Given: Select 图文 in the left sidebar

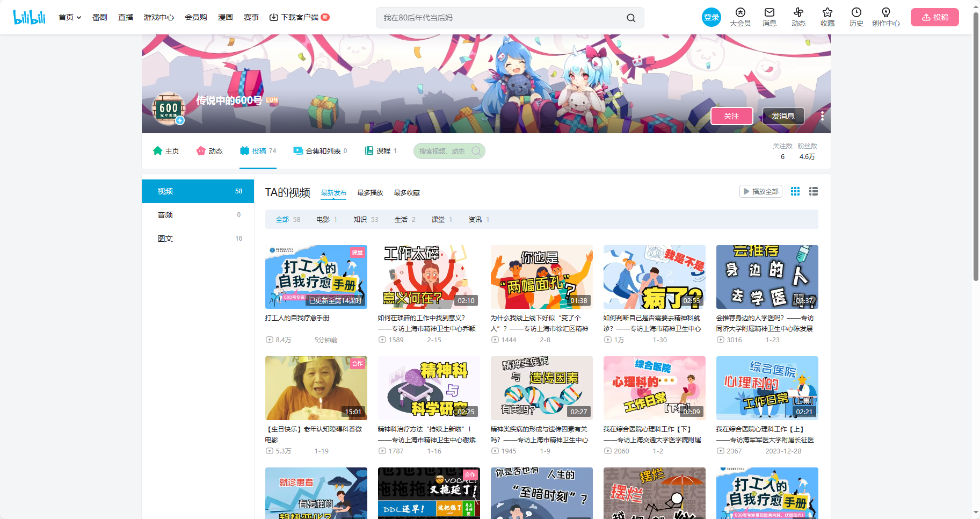Looking at the screenshot, I should (x=198, y=239).
